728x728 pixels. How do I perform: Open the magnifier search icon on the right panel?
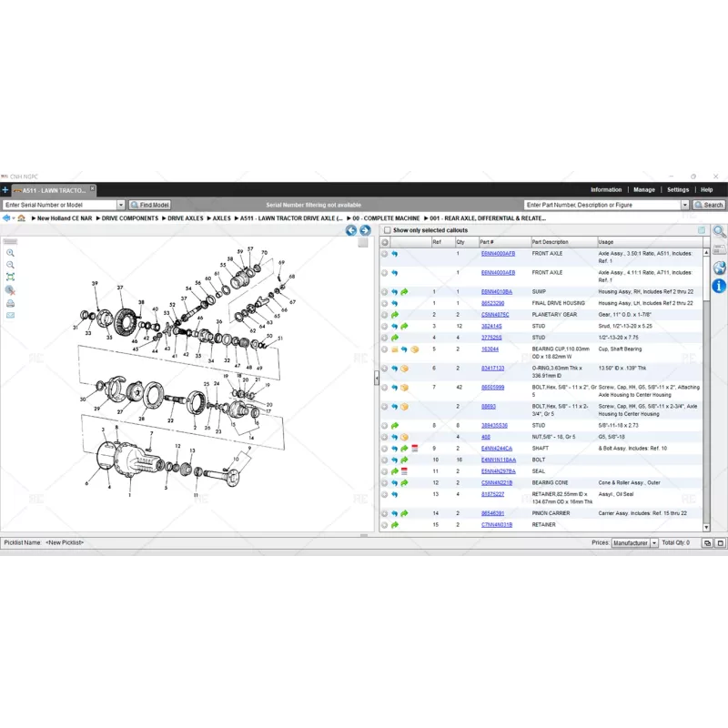(719, 232)
